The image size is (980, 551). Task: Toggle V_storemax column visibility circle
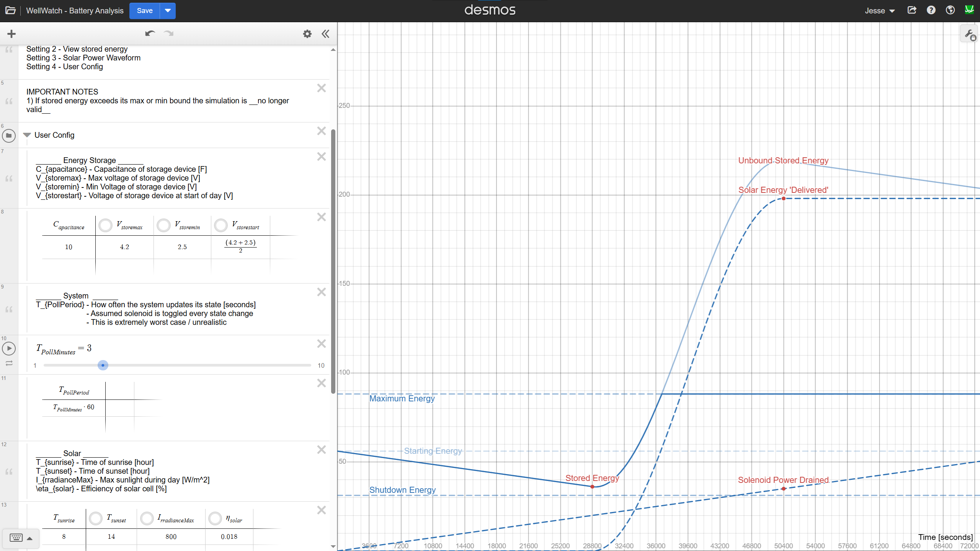pyautogui.click(x=105, y=225)
